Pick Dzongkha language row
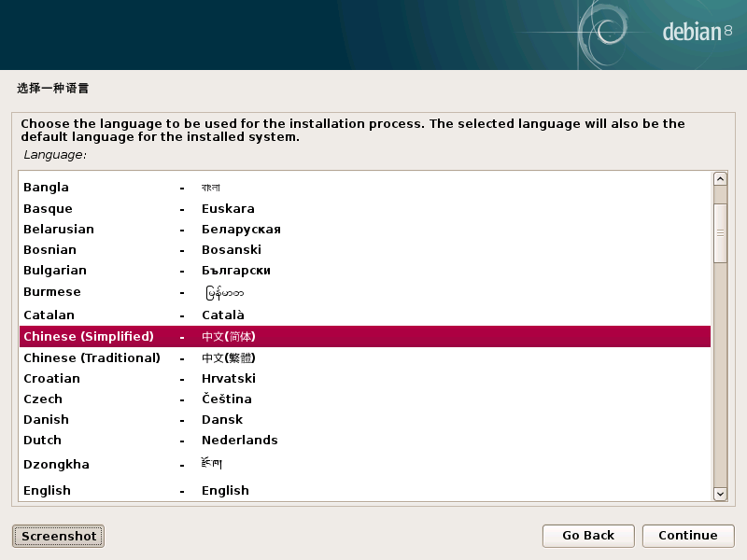747x560 pixels. 365,464
